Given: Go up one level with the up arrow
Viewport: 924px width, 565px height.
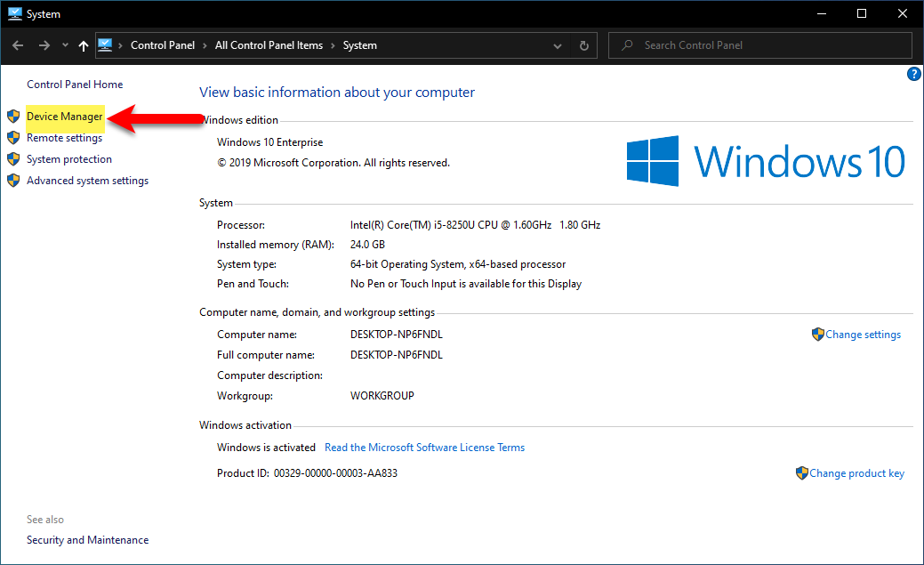Looking at the screenshot, I should (x=84, y=45).
